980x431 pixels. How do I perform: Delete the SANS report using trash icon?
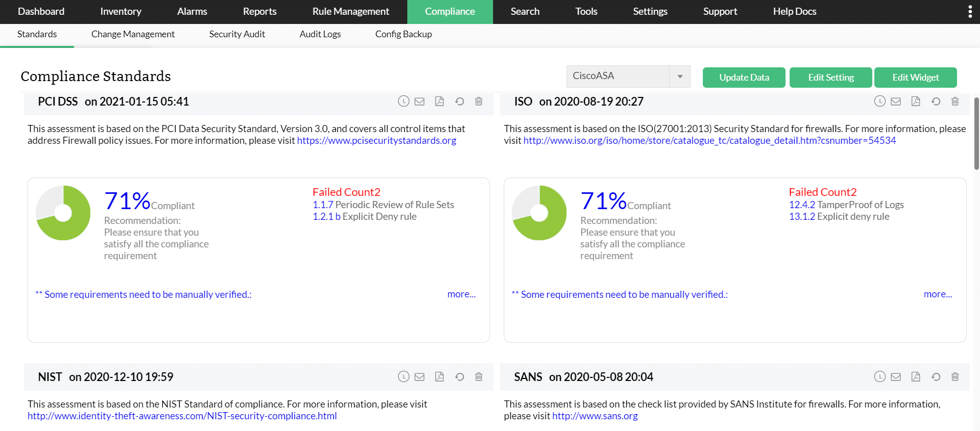tap(955, 377)
